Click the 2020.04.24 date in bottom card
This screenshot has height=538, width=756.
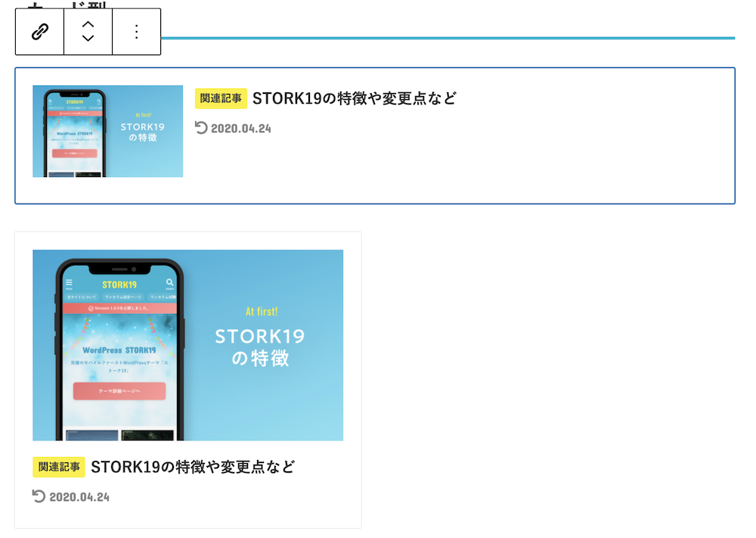79,497
